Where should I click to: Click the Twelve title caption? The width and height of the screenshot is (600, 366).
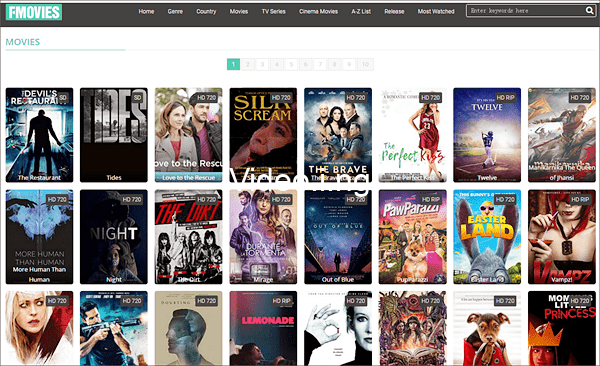click(487, 178)
